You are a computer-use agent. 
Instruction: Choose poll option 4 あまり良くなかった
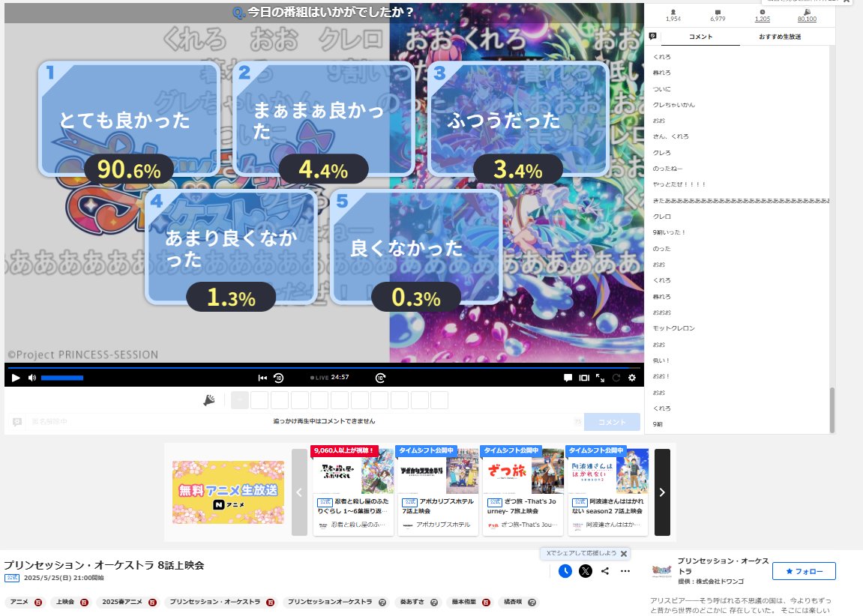click(231, 247)
